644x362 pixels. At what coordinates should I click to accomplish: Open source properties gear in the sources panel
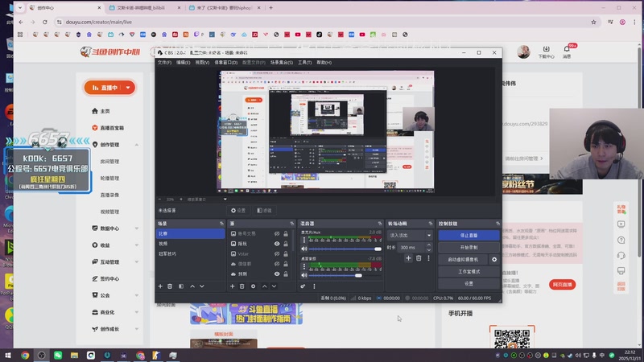pyautogui.click(x=253, y=286)
